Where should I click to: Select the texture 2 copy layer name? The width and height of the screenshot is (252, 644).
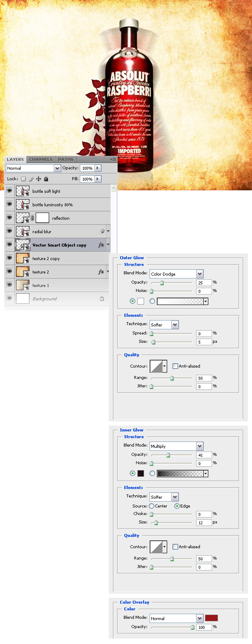pos(46,259)
